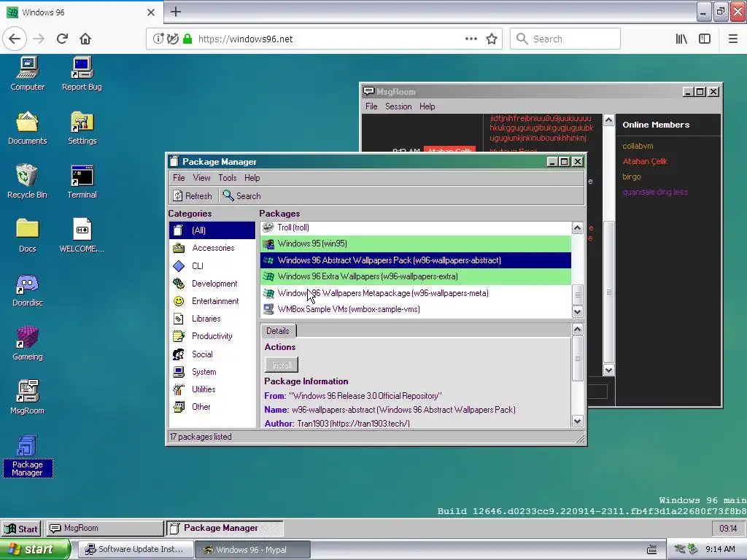Select the Other category

point(212,407)
